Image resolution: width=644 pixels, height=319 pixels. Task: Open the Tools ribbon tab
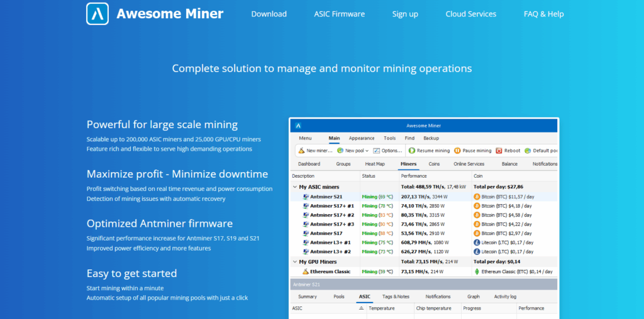pos(390,138)
